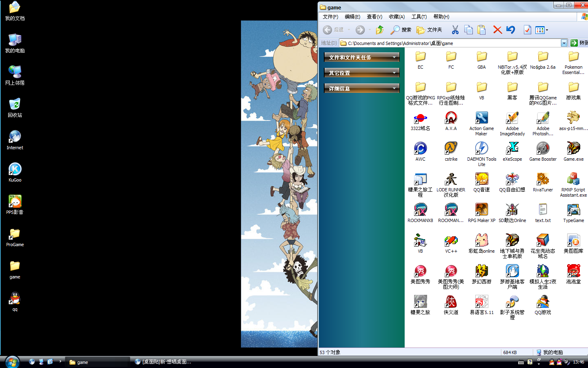Click the Paste toolbar icon
Image resolution: width=588 pixels, height=368 pixels.
point(481,30)
